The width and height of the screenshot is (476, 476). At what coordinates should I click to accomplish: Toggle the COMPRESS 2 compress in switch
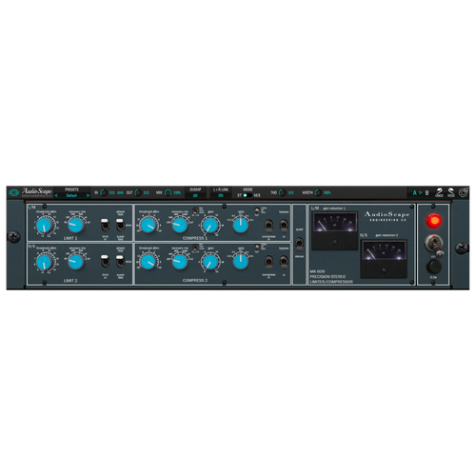coord(268,262)
